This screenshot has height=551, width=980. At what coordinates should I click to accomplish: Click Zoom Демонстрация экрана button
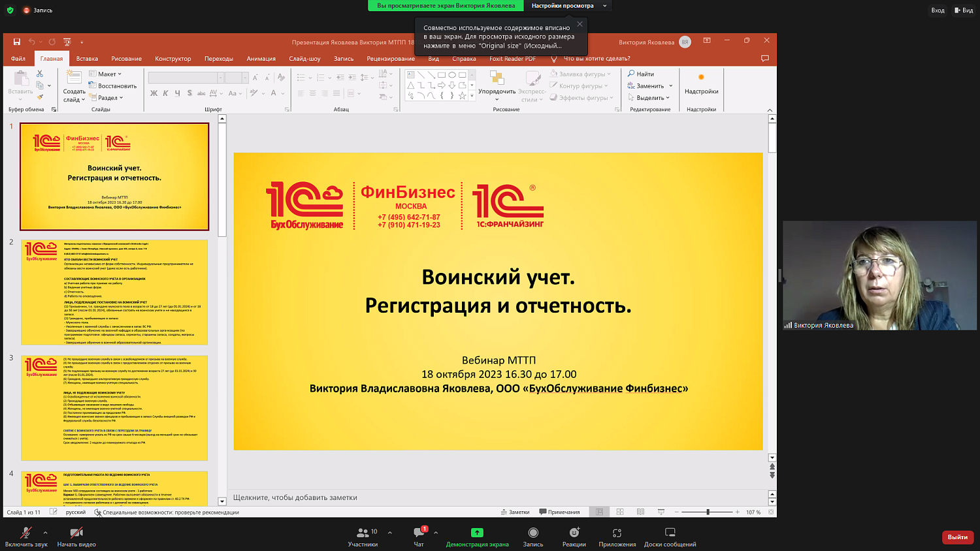(x=477, y=537)
